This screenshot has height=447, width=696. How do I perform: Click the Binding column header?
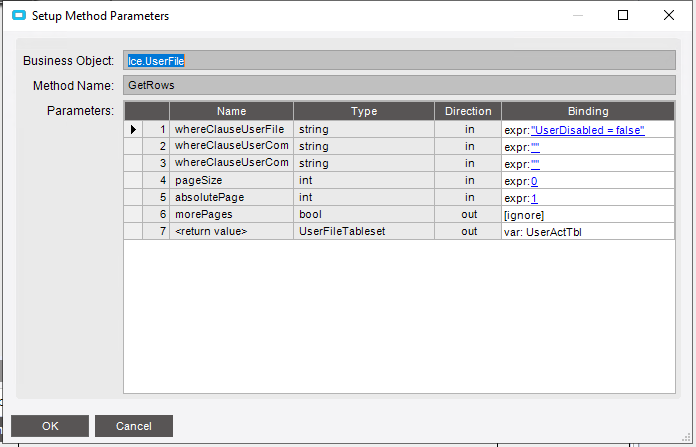(x=588, y=111)
